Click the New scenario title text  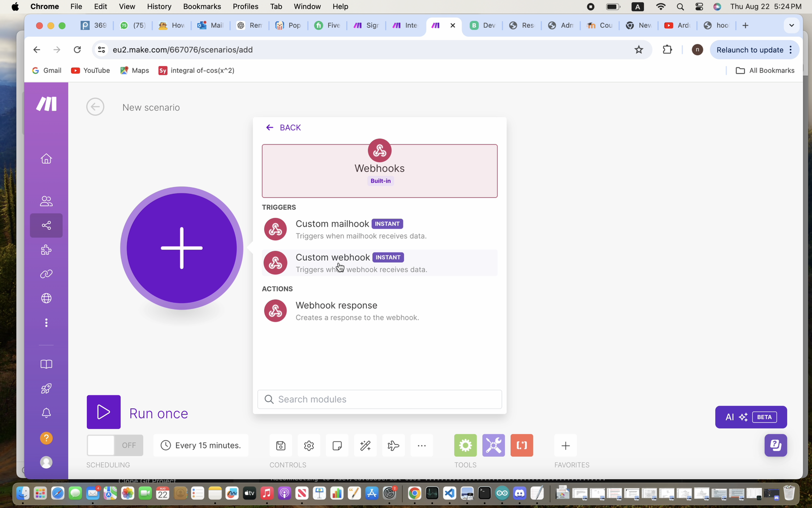pyautogui.click(x=151, y=108)
